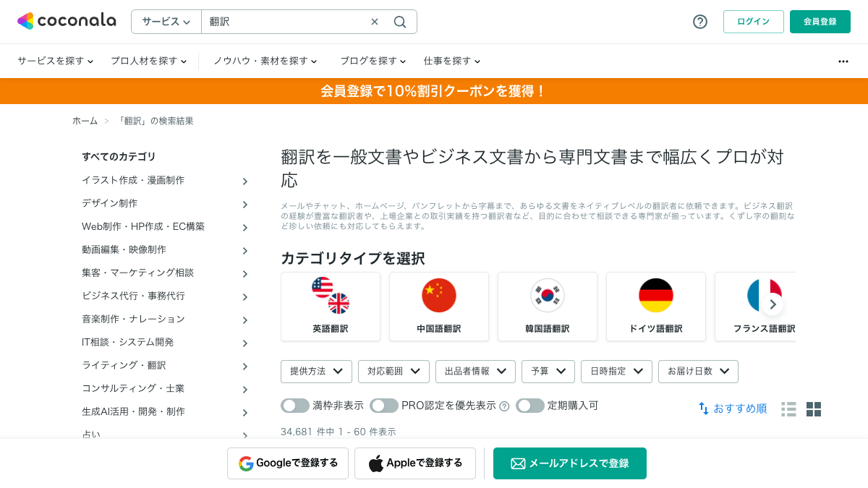Open プロ人材を探す navigation menu
The image size is (868, 488).
[x=149, y=61]
